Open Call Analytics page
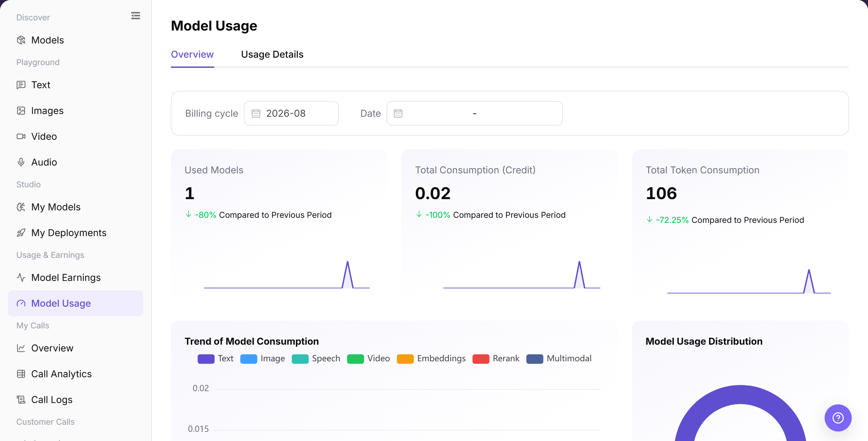Image resolution: width=868 pixels, height=441 pixels. [x=75, y=374]
